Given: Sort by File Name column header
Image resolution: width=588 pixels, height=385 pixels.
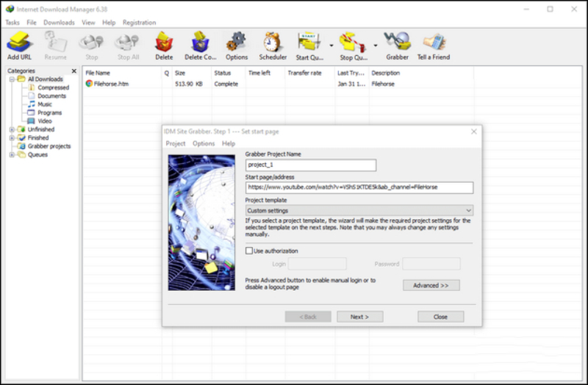Looking at the screenshot, I should tap(122, 73).
